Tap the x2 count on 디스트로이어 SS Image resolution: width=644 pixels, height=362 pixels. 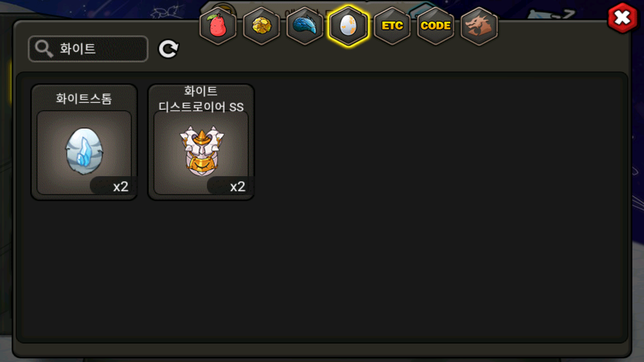tap(237, 187)
